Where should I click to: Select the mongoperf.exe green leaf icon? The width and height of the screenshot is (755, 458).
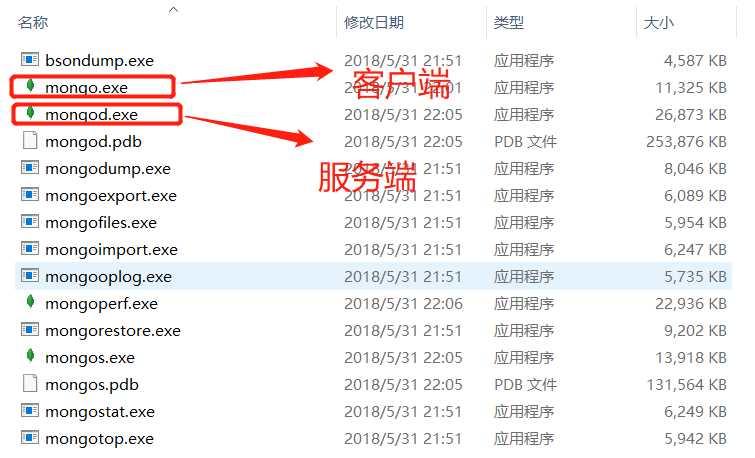point(30,302)
